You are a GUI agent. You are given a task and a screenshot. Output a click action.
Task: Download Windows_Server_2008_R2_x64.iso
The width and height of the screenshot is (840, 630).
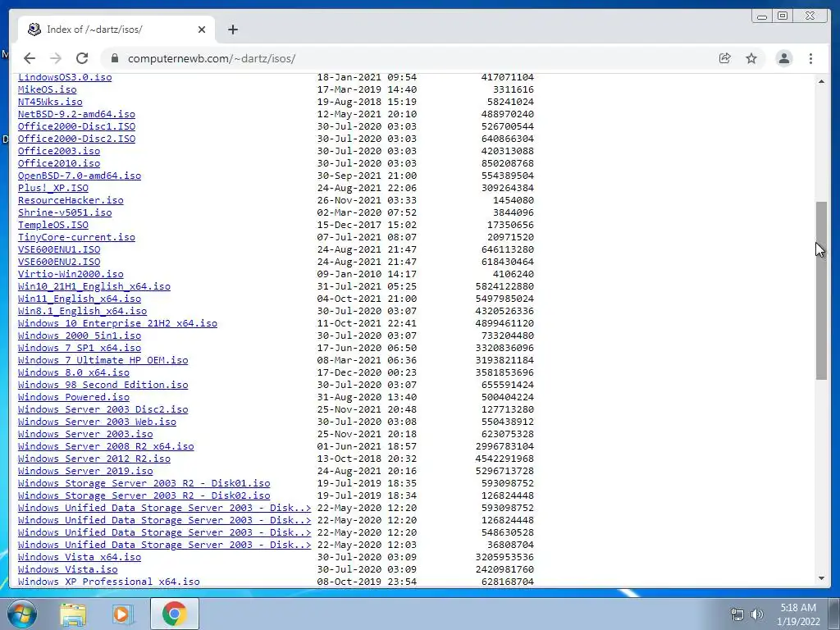pos(106,447)
